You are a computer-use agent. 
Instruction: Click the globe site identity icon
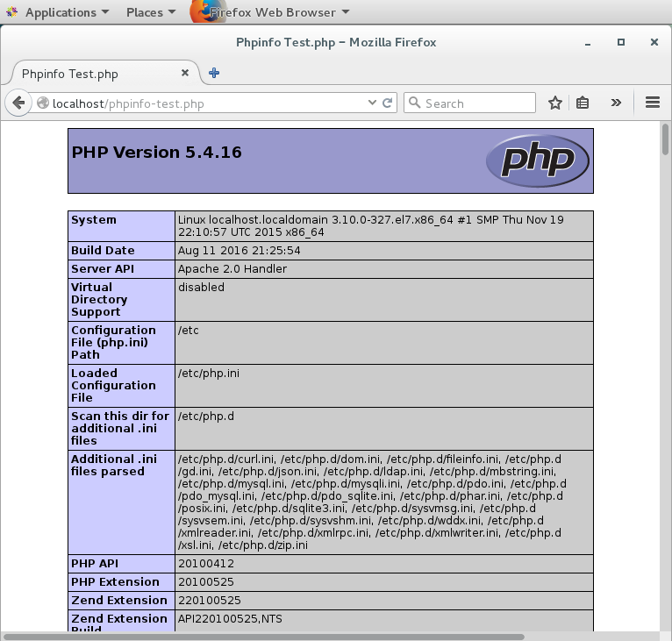tap(43, 103)
